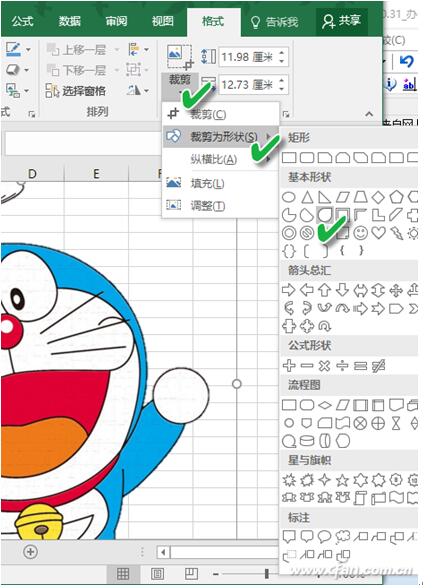Click the width field showing 12.73 厘米
This screenshot has height=588, width=434.
(x=254, y=85)
